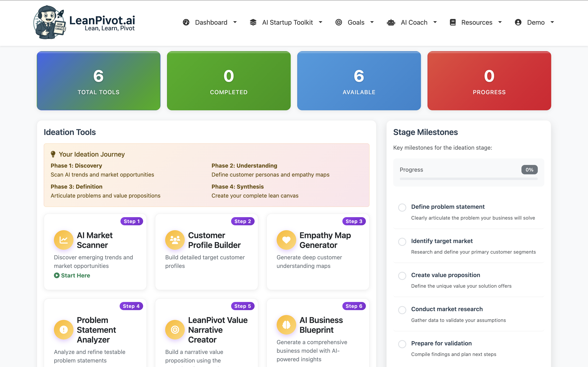Click the Total Tools stat card

pos(98,81)
